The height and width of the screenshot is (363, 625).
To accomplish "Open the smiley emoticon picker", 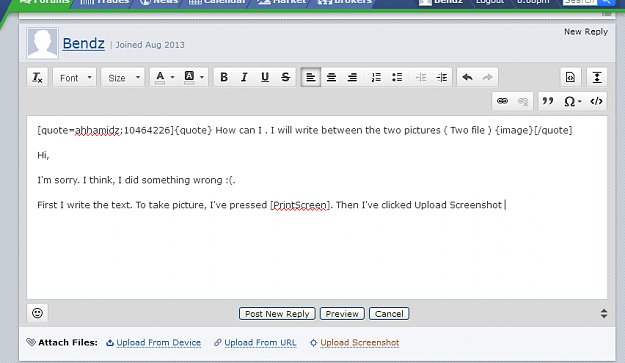I will pos(37,313).
